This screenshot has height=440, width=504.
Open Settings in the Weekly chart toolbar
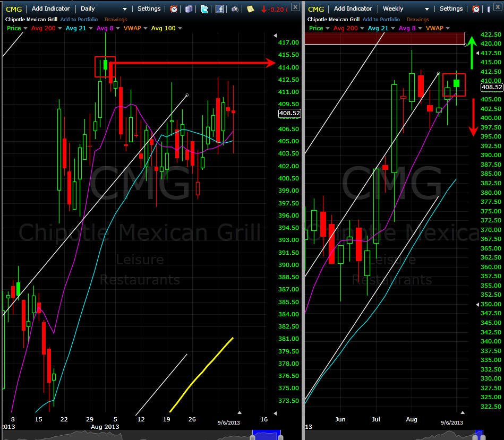[x=451, y=8]
